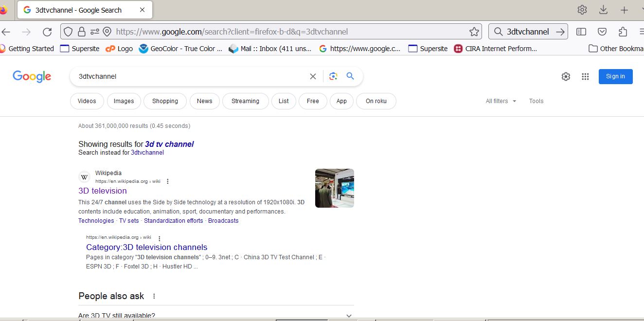
Task: Expand 'Are 3D TV still available?' question
Action: tap(349, 316)
